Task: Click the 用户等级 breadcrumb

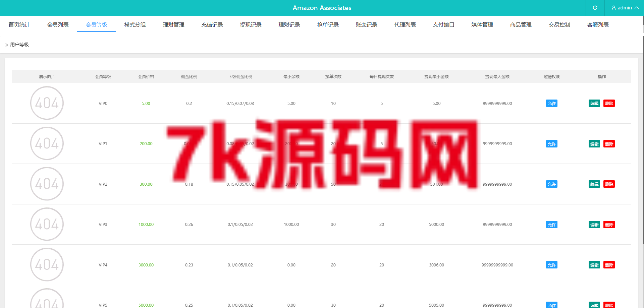Action: click(19, 45)
